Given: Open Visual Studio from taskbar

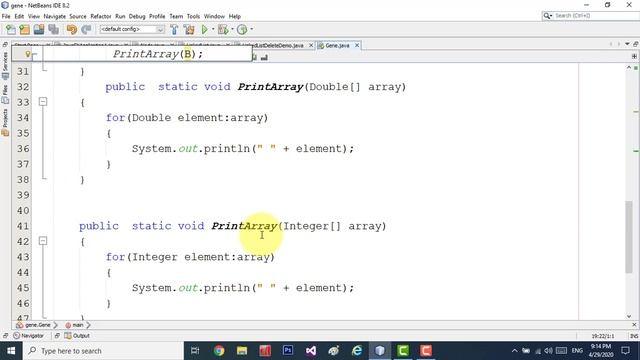Looking at the screenshot, I should (311, 351).
